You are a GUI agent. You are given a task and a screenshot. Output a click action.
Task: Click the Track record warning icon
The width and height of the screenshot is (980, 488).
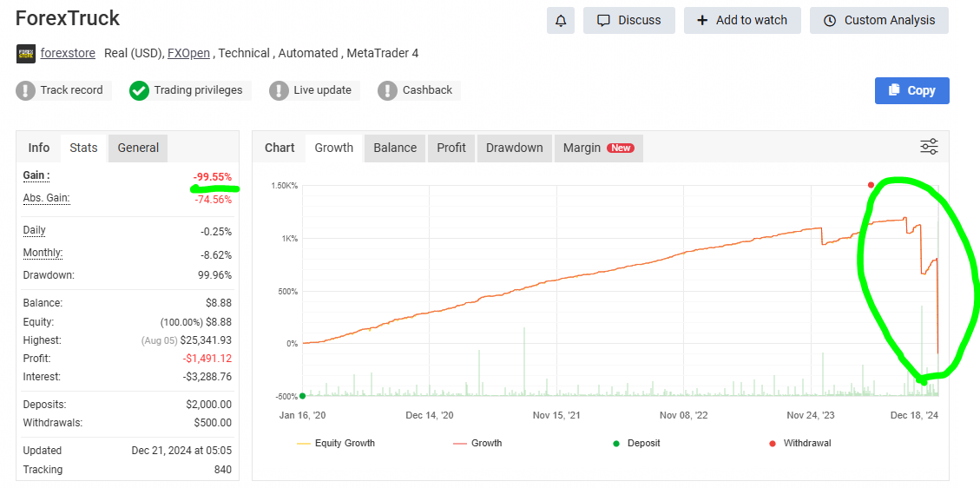point(26,90)
